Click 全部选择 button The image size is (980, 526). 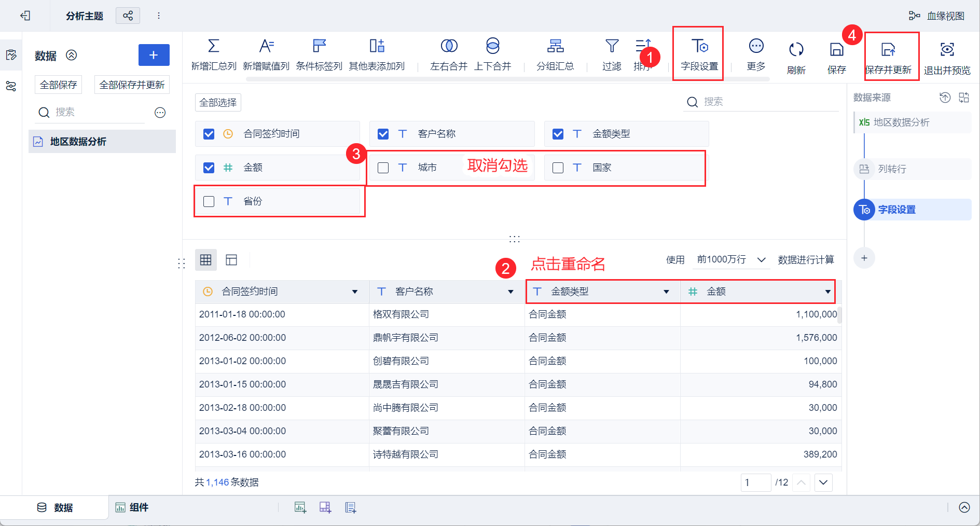218,103
